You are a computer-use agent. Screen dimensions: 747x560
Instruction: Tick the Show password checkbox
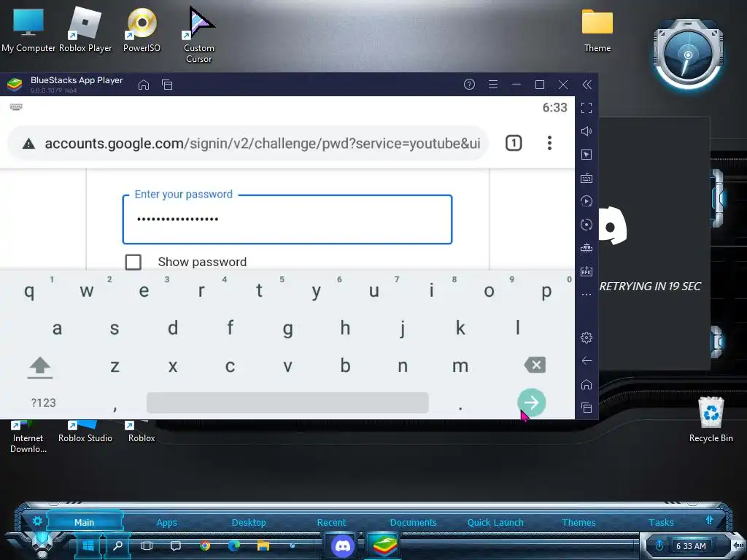click(133, 262)
